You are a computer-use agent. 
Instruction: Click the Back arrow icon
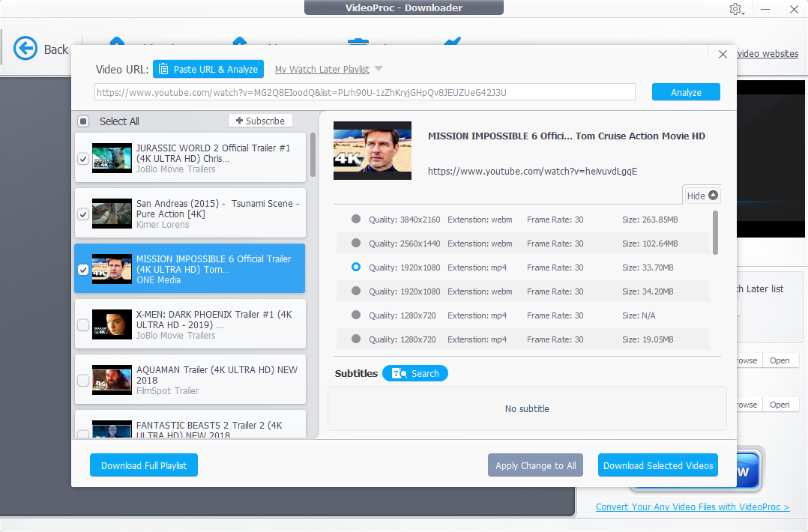click(x=25, y=49)
